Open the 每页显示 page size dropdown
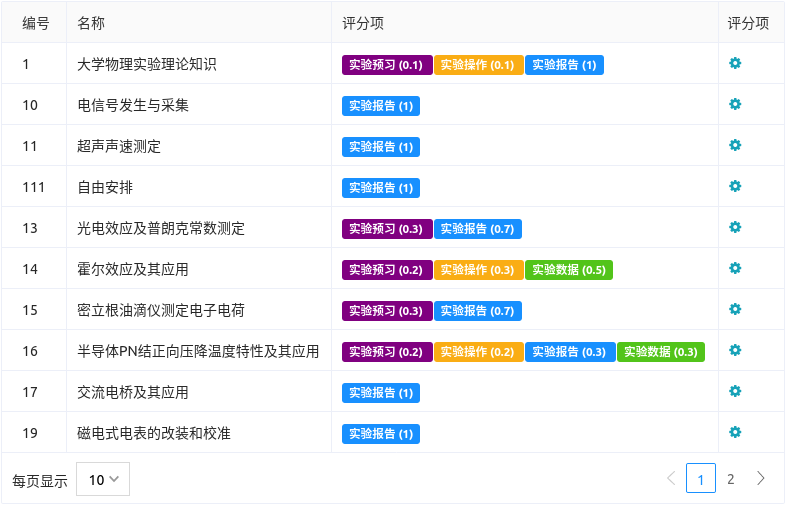Image resolution: width=786 pixels, height=505 pixels. pyautogui.click(x=103, y=479)
